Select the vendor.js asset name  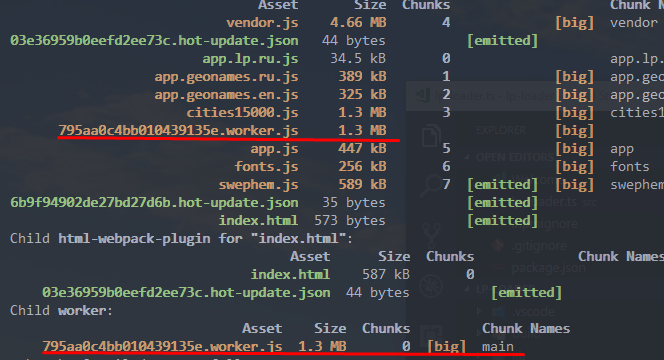point(262,22)
